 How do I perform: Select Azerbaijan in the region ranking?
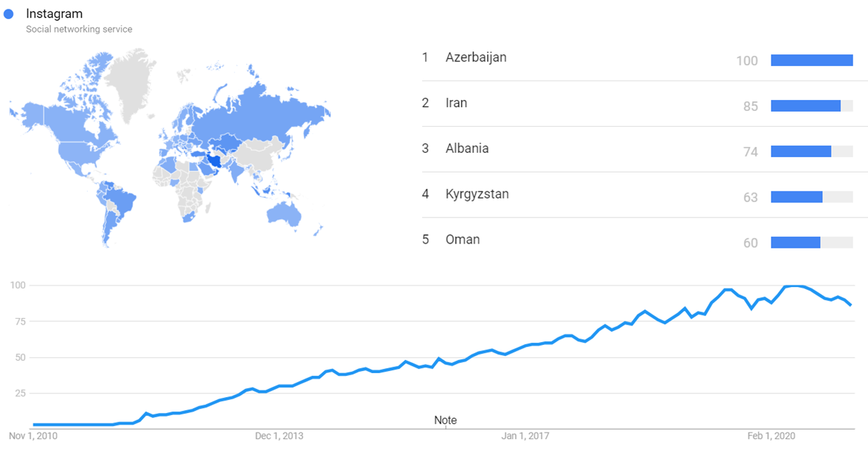tap(476, 57)
